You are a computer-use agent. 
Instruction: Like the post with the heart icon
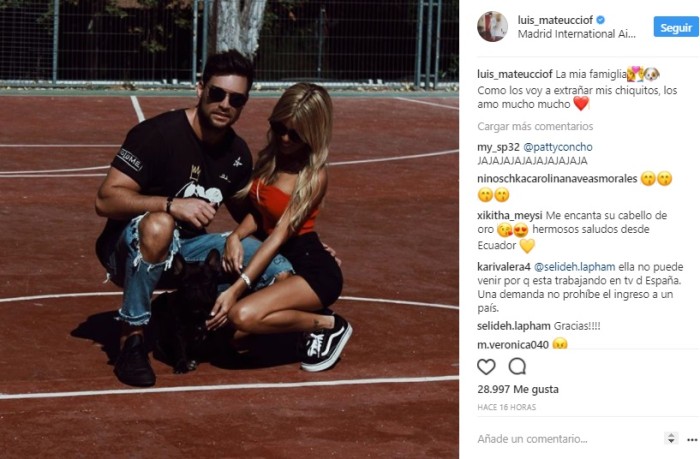click(x=486, y=367)
